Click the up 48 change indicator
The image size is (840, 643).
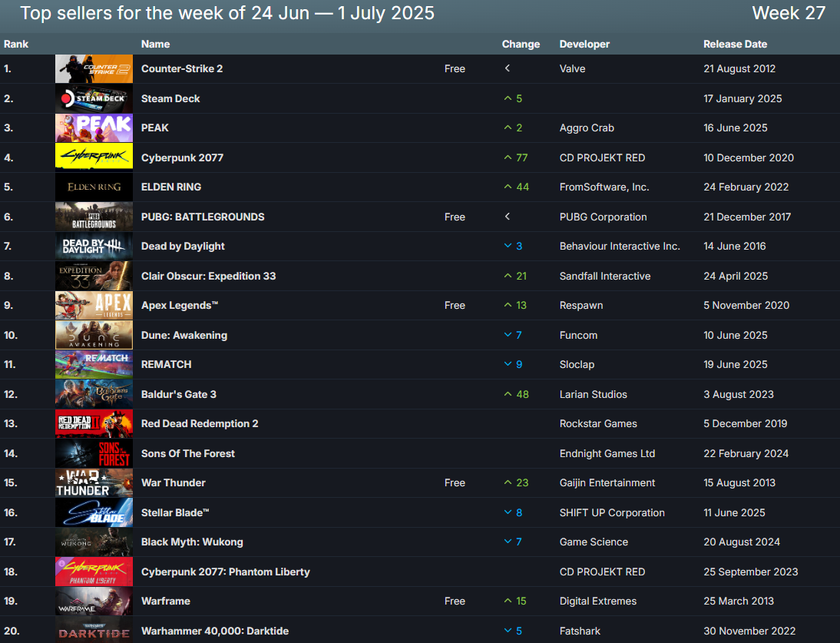(x=517, y=394)
